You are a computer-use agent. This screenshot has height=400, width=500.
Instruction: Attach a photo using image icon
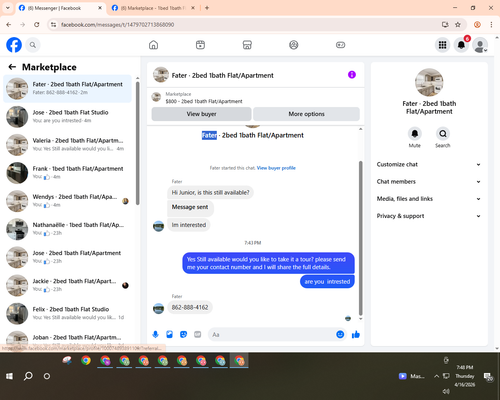(x=169, y=334)
